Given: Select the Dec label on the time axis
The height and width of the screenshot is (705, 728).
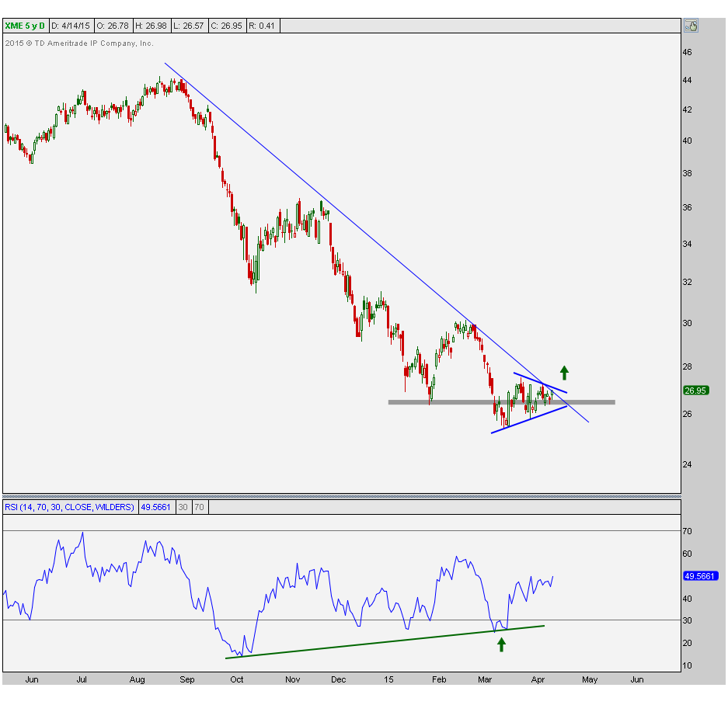Looking at the screenshot, I should 339,679.
